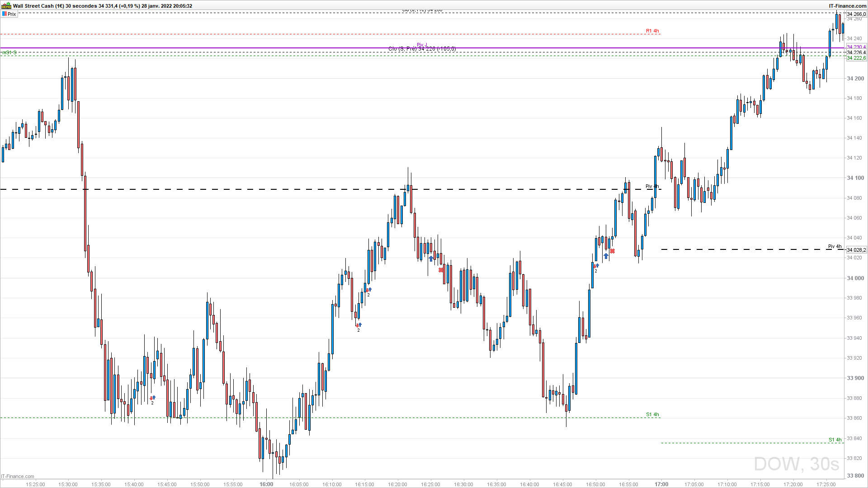The image size is (868, 488).
Task: Click the red X exit marker near 16:52
Action: point(612,251)
